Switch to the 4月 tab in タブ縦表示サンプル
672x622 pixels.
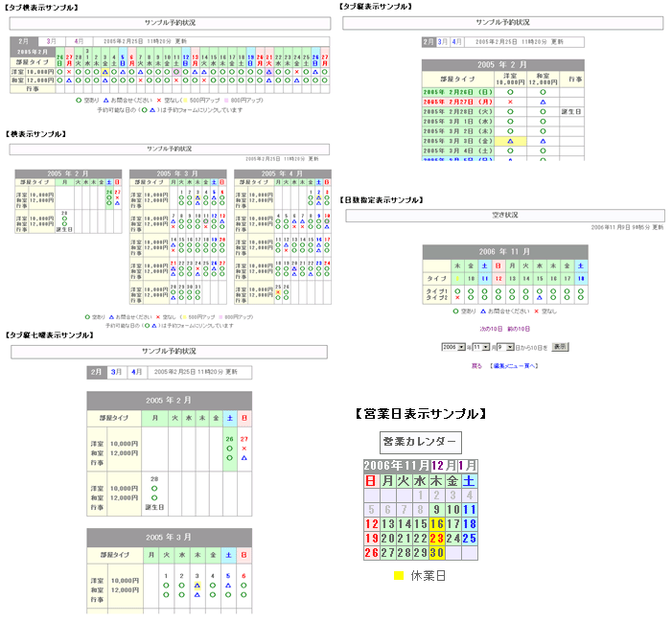tap(457, 42)
